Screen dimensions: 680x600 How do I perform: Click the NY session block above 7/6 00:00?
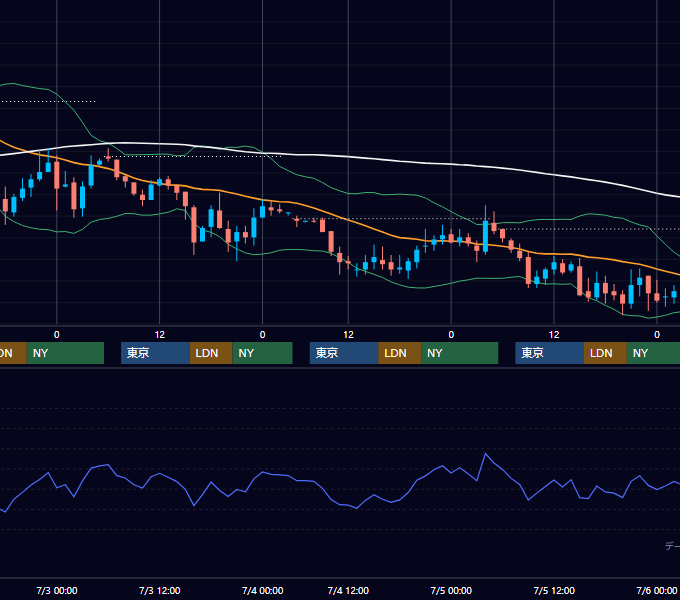coord(653,353)
